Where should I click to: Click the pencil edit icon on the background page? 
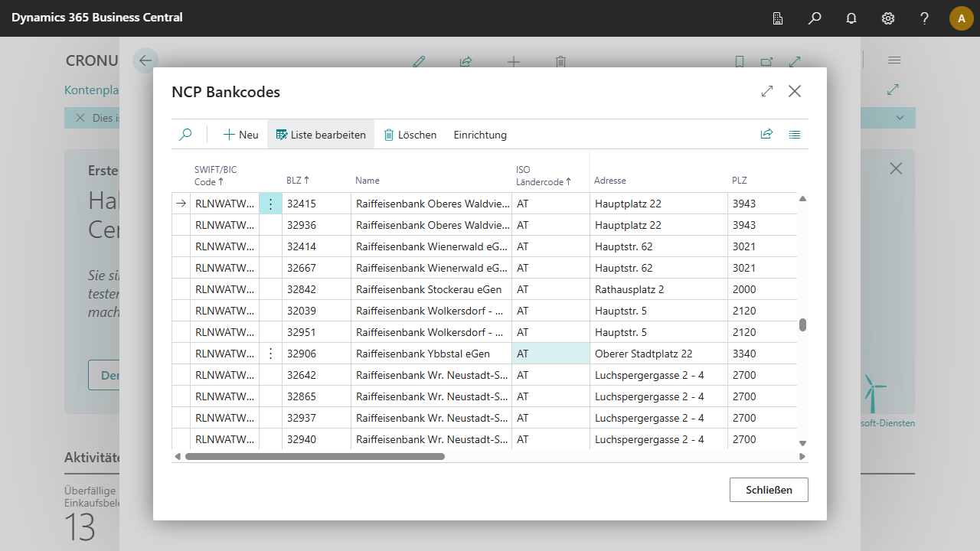click(x=419, y=62)
